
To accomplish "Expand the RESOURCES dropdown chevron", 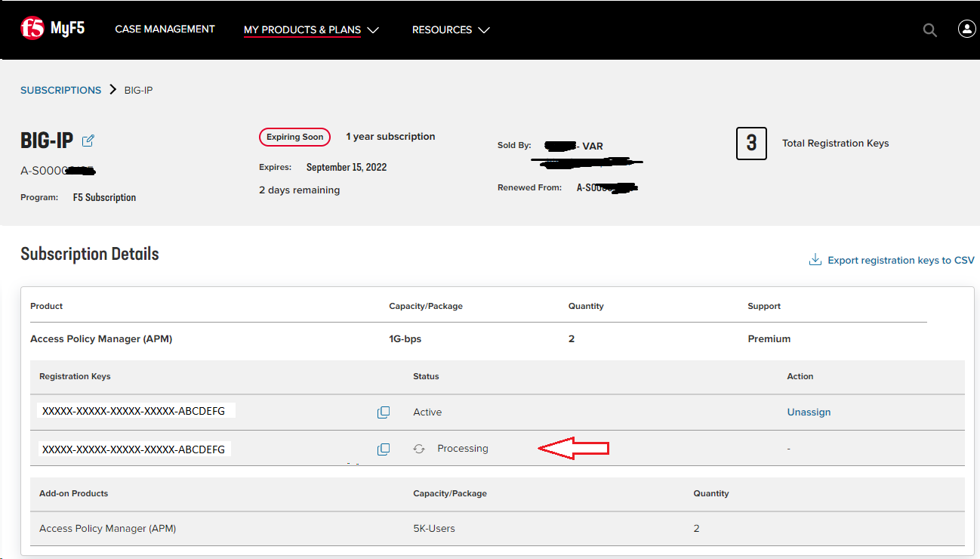I will tap(484, 30).
